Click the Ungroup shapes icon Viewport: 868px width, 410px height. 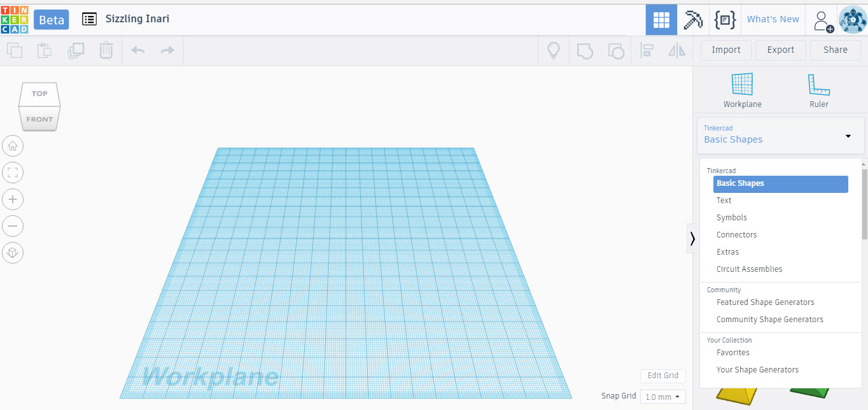[616, 51]
